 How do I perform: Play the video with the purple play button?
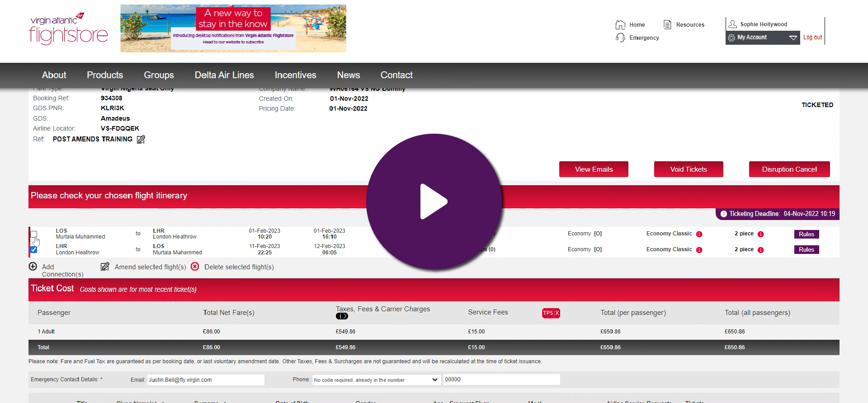(434, 201)
